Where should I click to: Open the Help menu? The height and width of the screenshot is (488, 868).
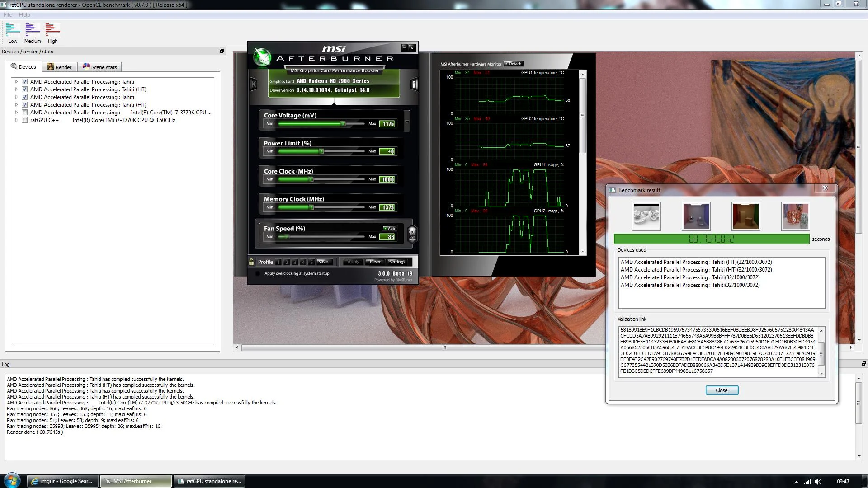pos(24,15)
